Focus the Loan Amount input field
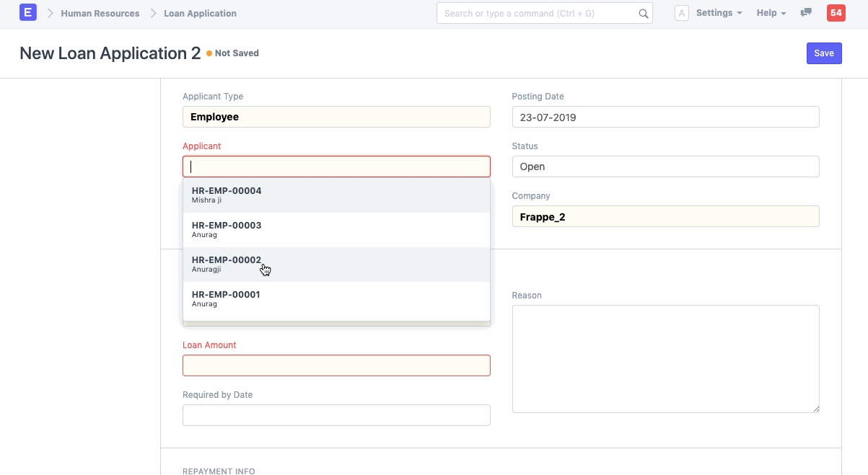The height and width of the screenshot is (475, 868). (336, 365)
